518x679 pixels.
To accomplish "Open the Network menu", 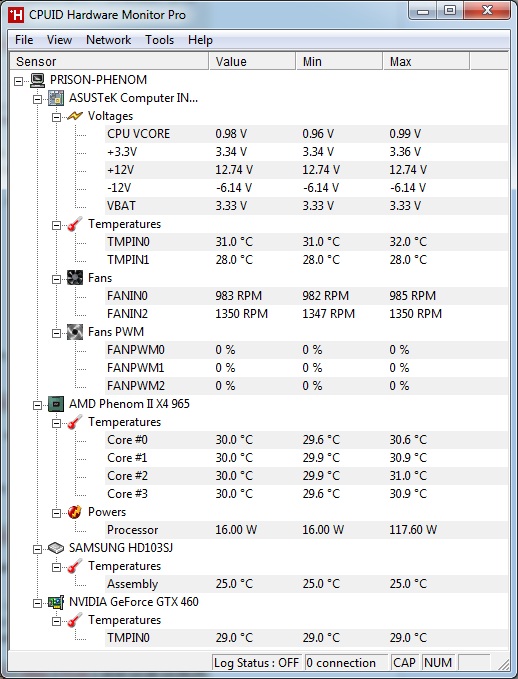I will point(109,40).
